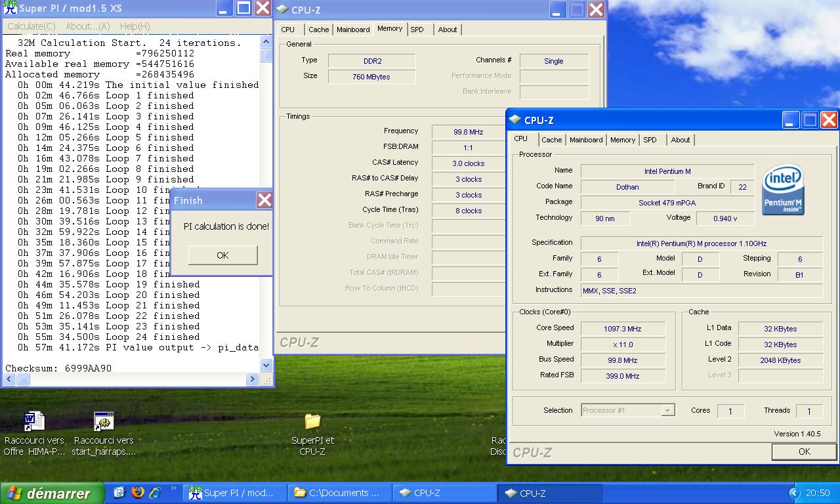Click the Specification field text
This screenshot has height=504, width=840.
702,243
